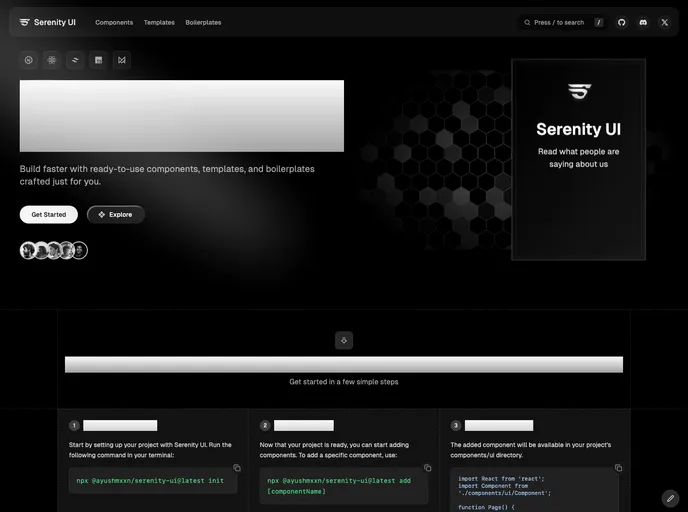The height and width of the screenshot is (512, 688).
Task: Click 'Read what people are saying' card text
Action: pyautogui.click(x=578, y=158)
